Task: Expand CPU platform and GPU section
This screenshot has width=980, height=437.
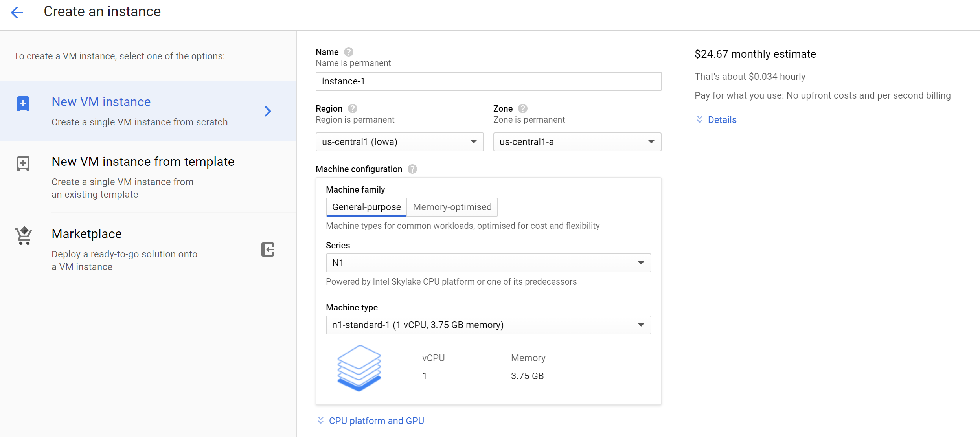Action: (x=376, y=421)
